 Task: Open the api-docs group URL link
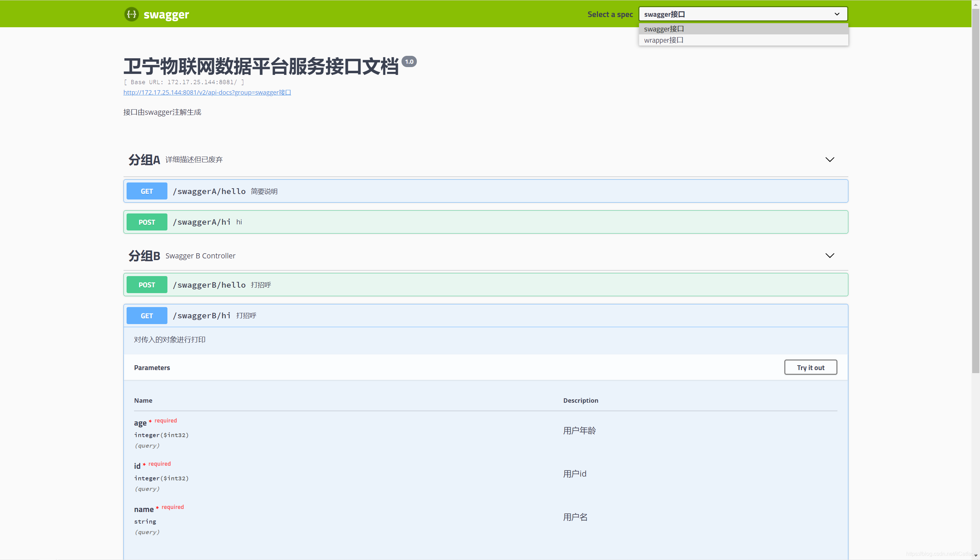(x=207, y=92)
